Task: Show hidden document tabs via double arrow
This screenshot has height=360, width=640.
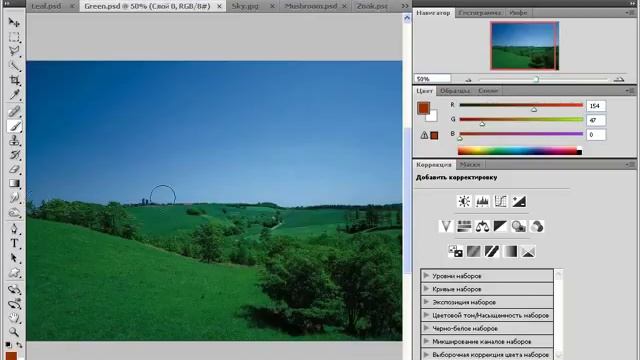Action: coord(404,6)
